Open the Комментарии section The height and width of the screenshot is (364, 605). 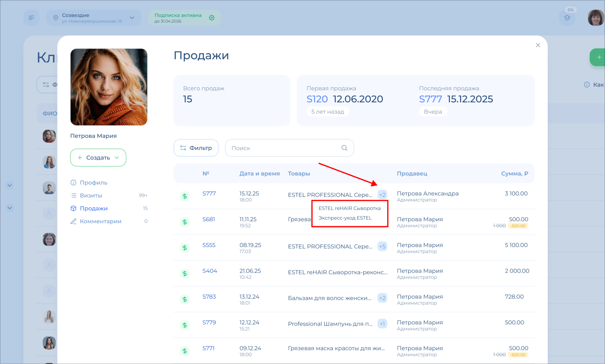[x=100, y=221]
